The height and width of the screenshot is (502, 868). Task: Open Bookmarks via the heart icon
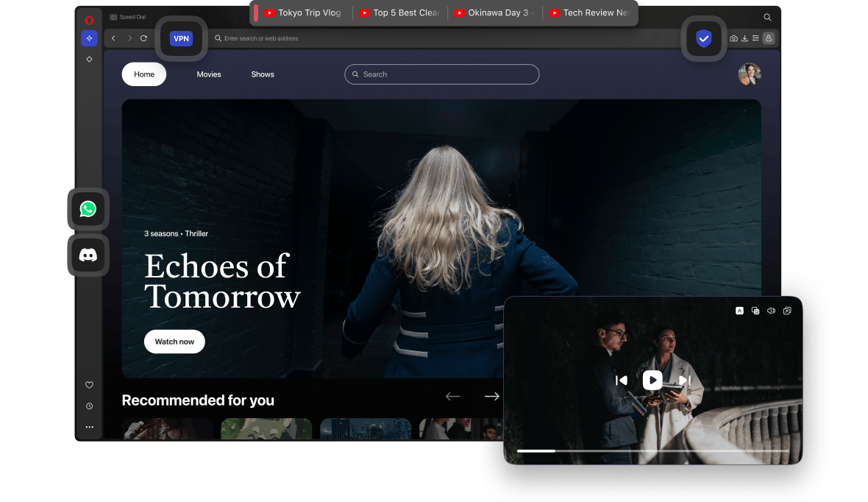pos(89,385)
